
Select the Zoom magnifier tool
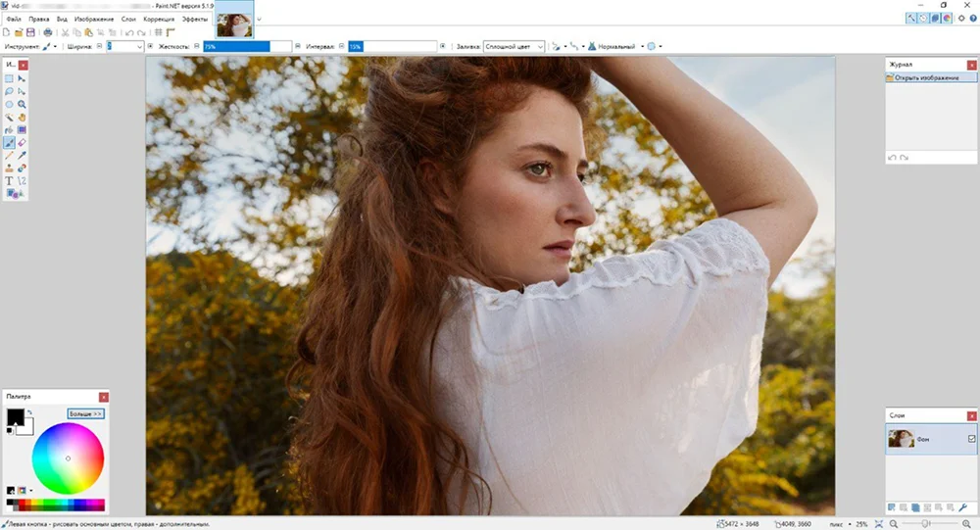click(x=22, y=104)
